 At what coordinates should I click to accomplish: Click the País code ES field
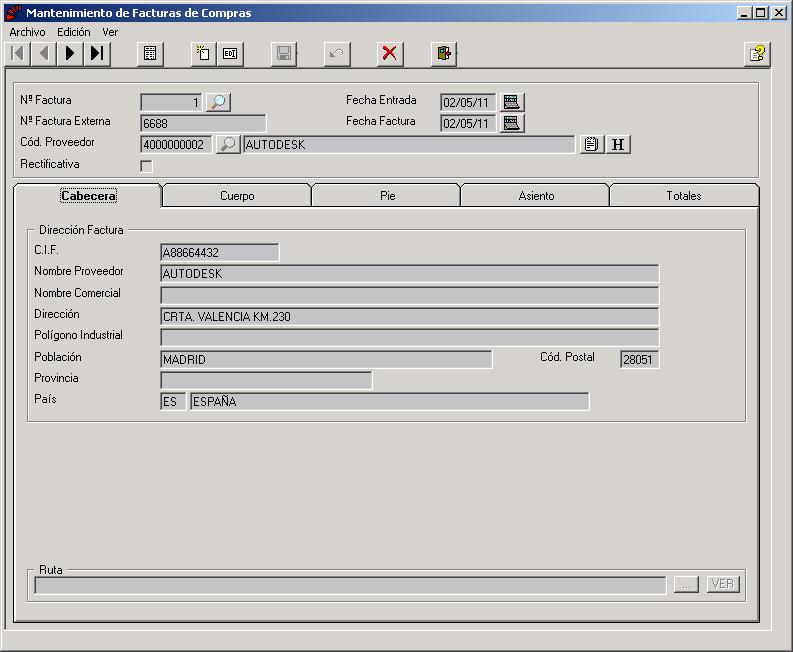[173, 402]
